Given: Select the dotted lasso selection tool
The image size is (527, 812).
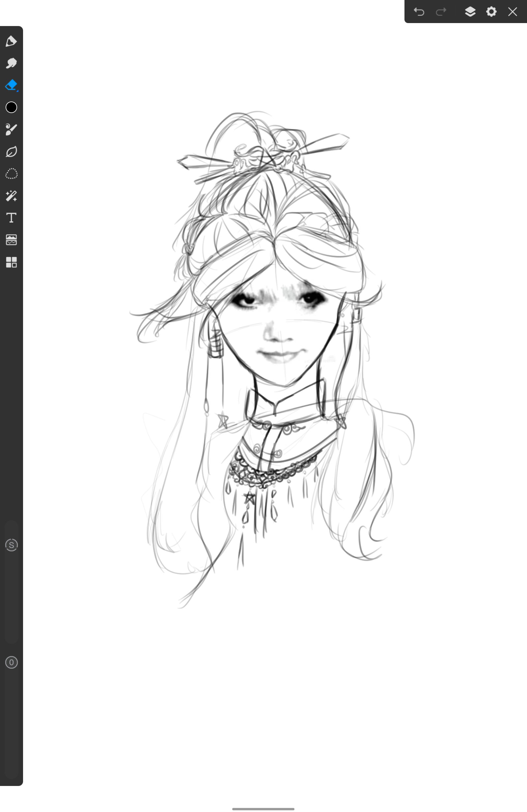Looking at the screenshot, I should coord(11,174).
